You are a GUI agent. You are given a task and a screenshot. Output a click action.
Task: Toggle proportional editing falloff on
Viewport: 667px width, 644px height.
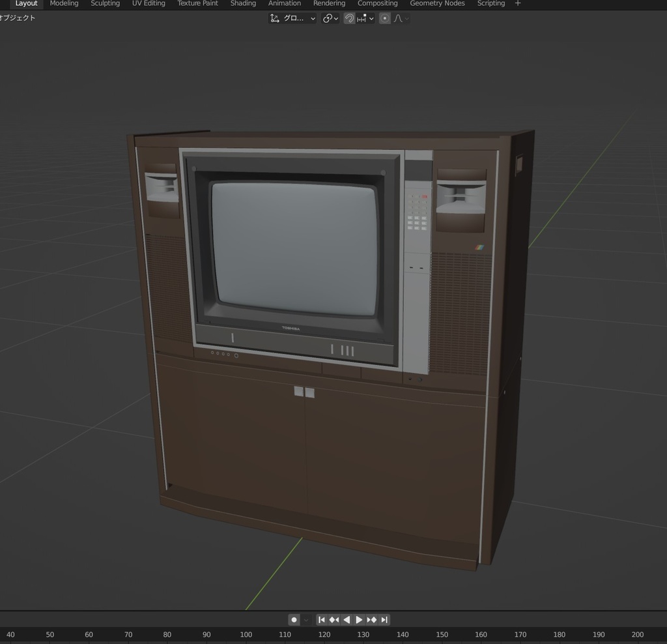tap(385, 18)
